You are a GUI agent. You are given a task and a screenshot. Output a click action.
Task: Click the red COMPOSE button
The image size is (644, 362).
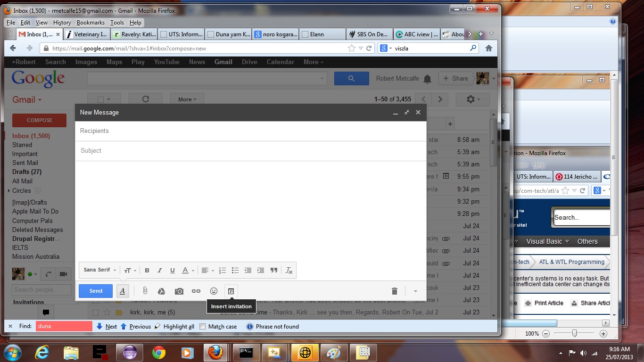pos(39,120)
